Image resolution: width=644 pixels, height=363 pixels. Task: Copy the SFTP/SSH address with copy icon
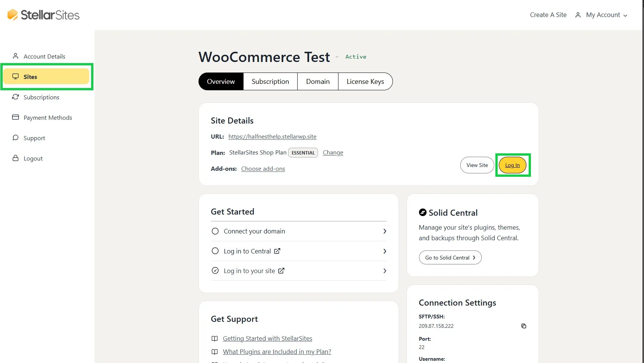coord(524,326)
